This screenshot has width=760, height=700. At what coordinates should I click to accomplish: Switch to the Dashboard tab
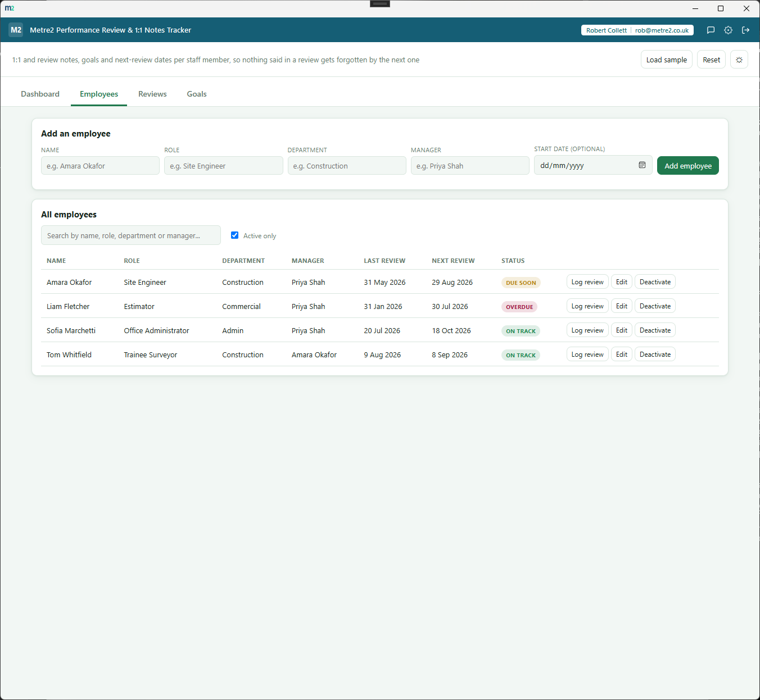(x=40, y=94)
